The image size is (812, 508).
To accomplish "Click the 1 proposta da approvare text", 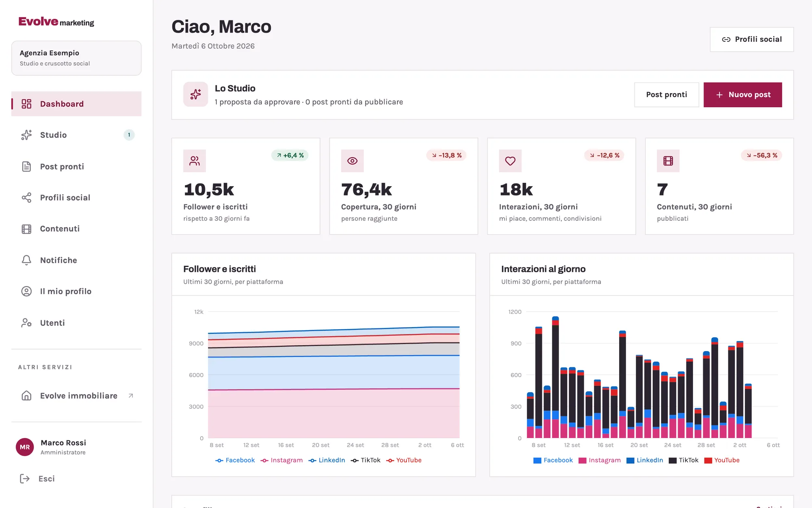I will 257,102.
